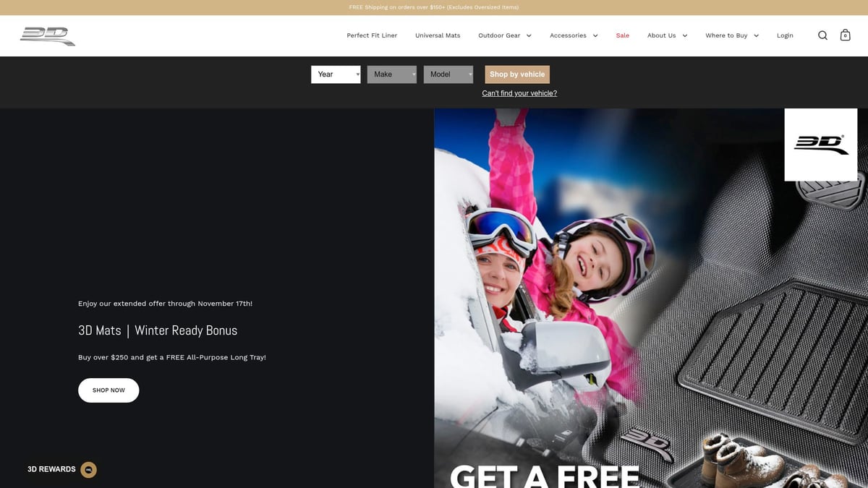The height and width of the screenshot is (488, 868).
Task: Click the free shipping announcement bar
Action: (x=434, y=7)
